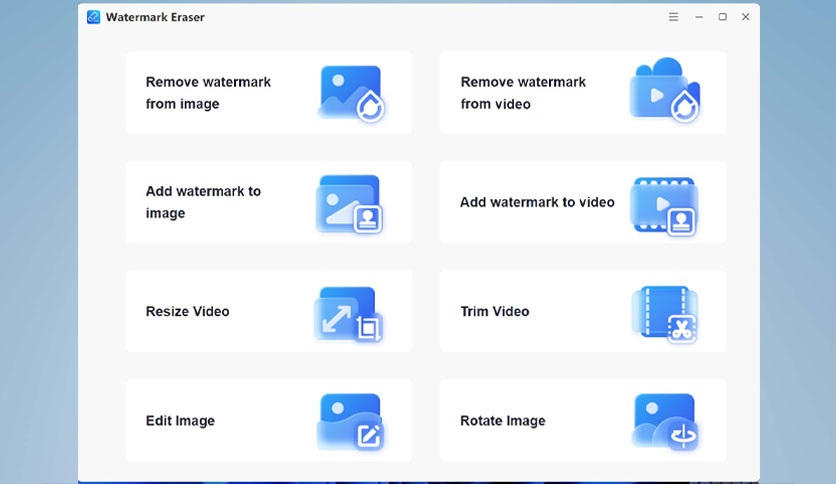Click the Remove watermark from image icon
The image size is (836, 484).
[x=351, y=93]
